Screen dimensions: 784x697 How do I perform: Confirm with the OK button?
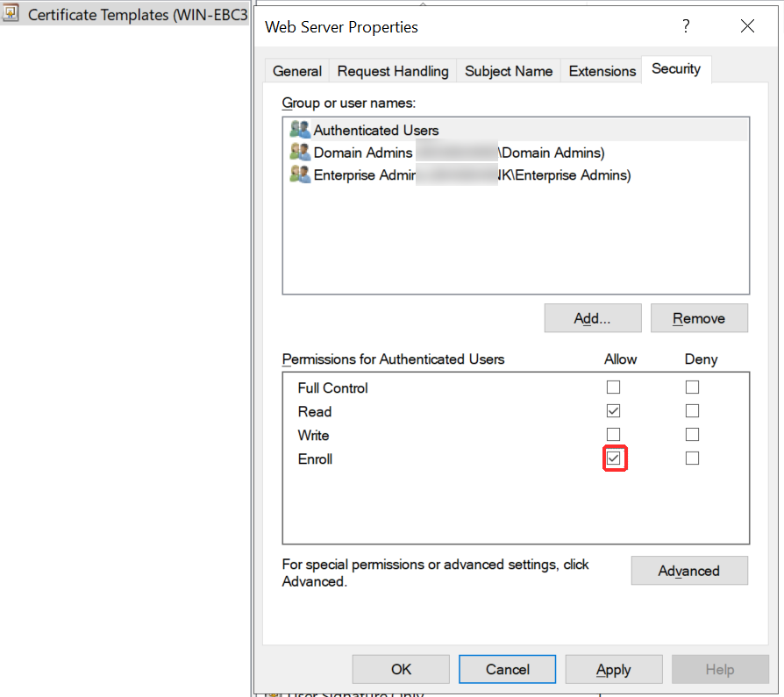(x=401, y=669)
